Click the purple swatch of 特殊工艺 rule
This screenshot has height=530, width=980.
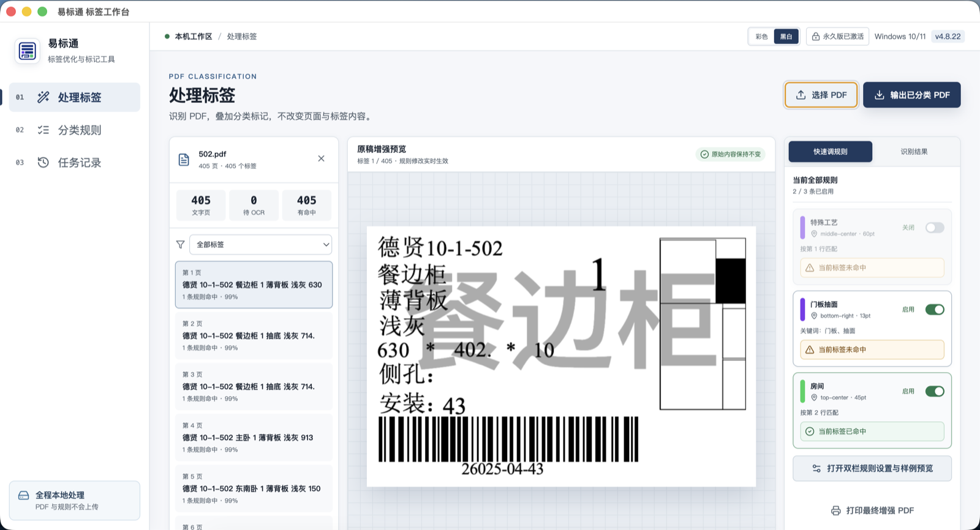(802, 228)
